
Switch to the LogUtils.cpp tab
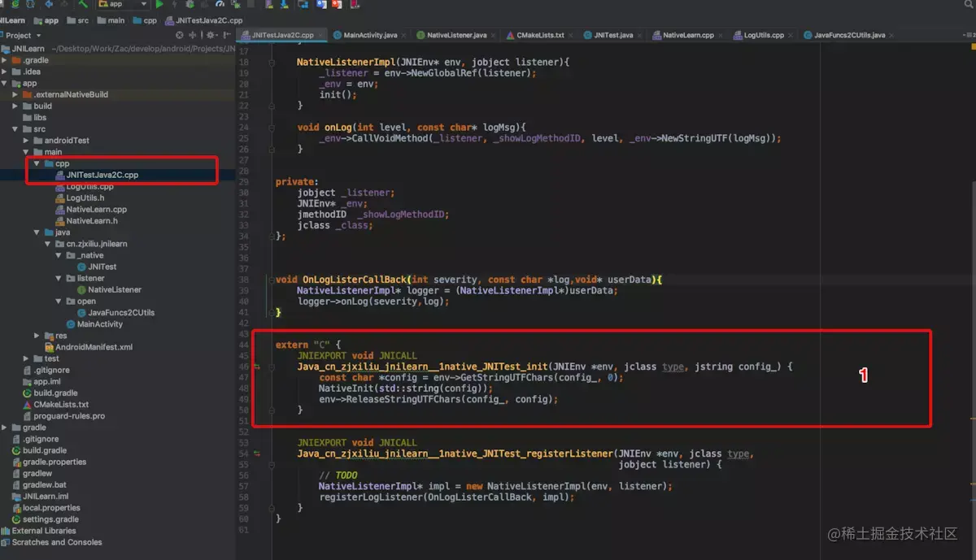(x=764, y=35)
